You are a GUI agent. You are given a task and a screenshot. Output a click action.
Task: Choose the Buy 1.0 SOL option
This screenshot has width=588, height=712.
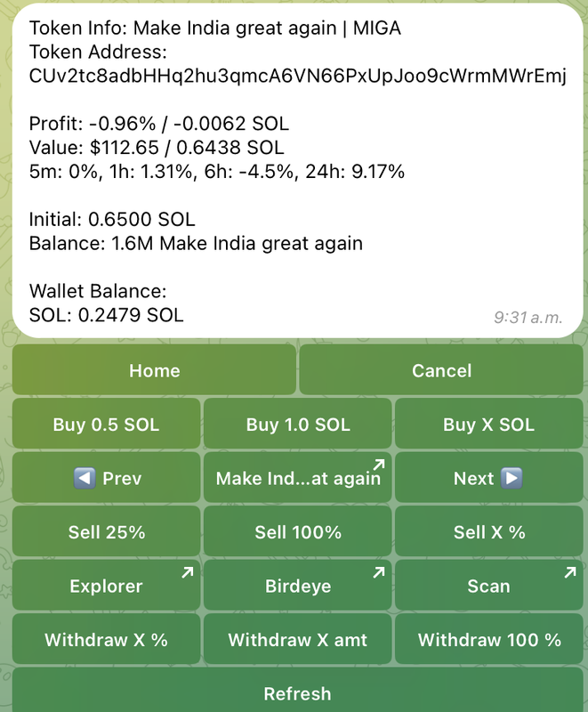298,424
